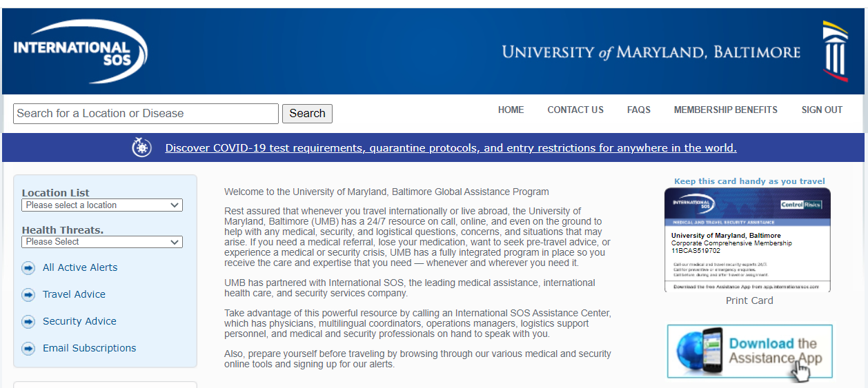Open the Location List dropdown
The width and height of the screenshot is (868, 388).
coord(102,205)
